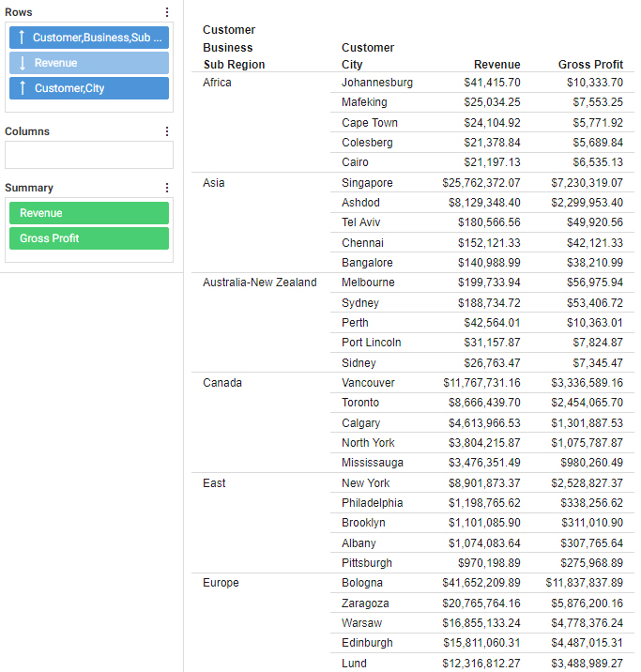
Task: Select the green Revenue summary pill
Action: 89,213
